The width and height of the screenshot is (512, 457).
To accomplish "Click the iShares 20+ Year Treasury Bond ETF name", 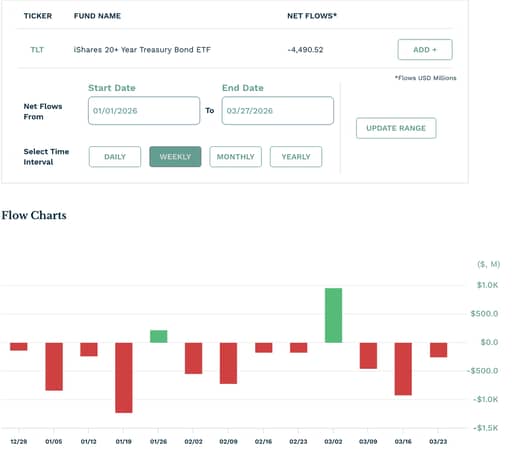I will [x=142, y=50].
